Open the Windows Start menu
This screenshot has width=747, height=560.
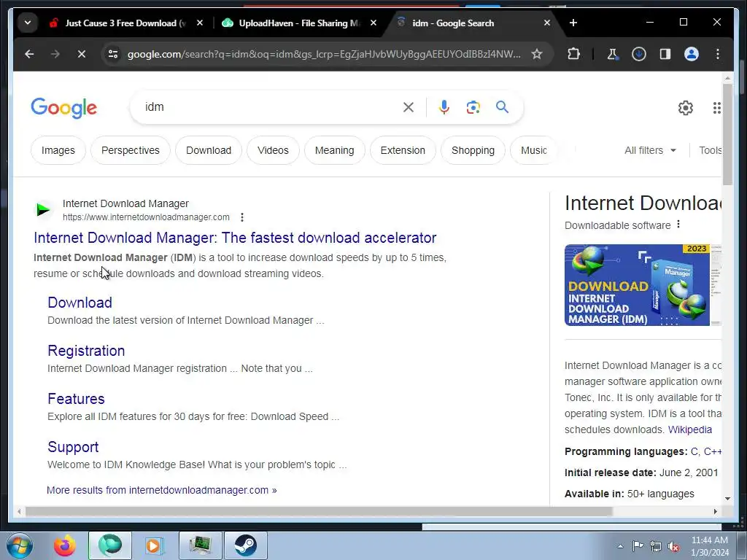coord(20,545)
